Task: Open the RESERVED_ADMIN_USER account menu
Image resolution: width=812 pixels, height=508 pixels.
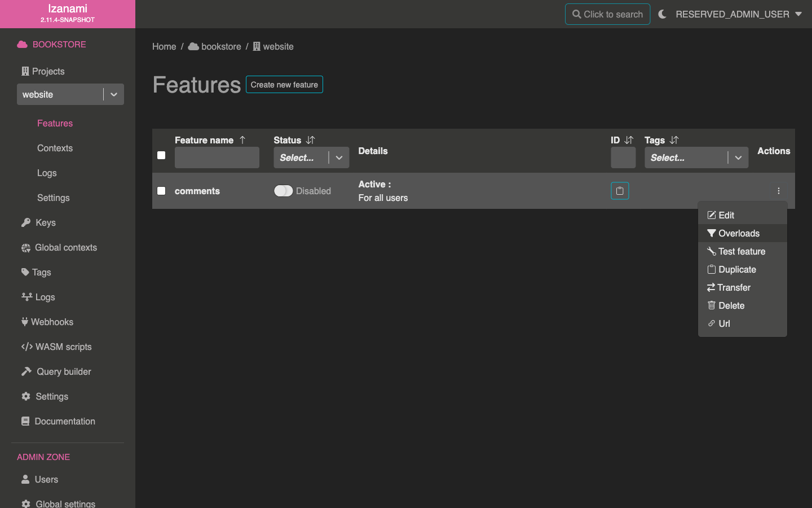Action: 738,14
